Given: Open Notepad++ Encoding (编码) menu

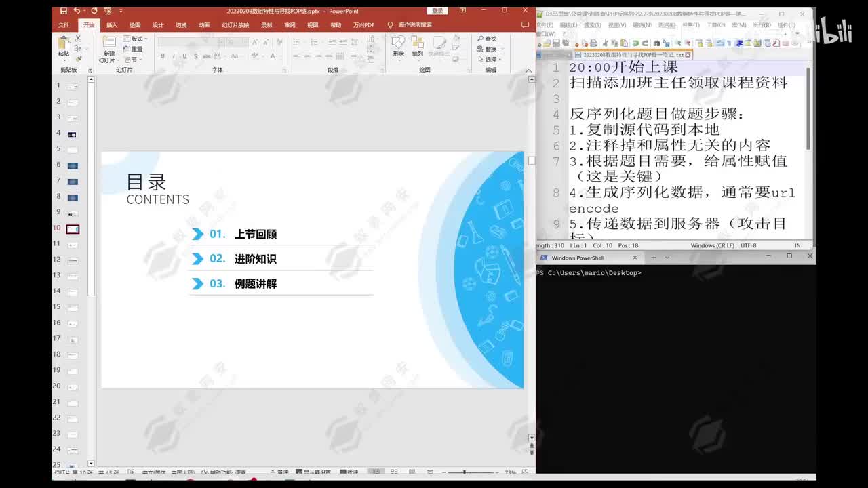Looking at the screenshot, I should click(x=641, y=25).
